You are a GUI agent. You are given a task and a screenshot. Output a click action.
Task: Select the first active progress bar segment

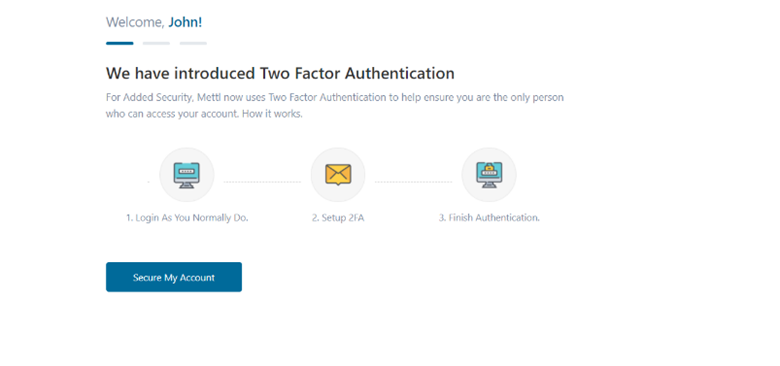[x=119, y=43]
